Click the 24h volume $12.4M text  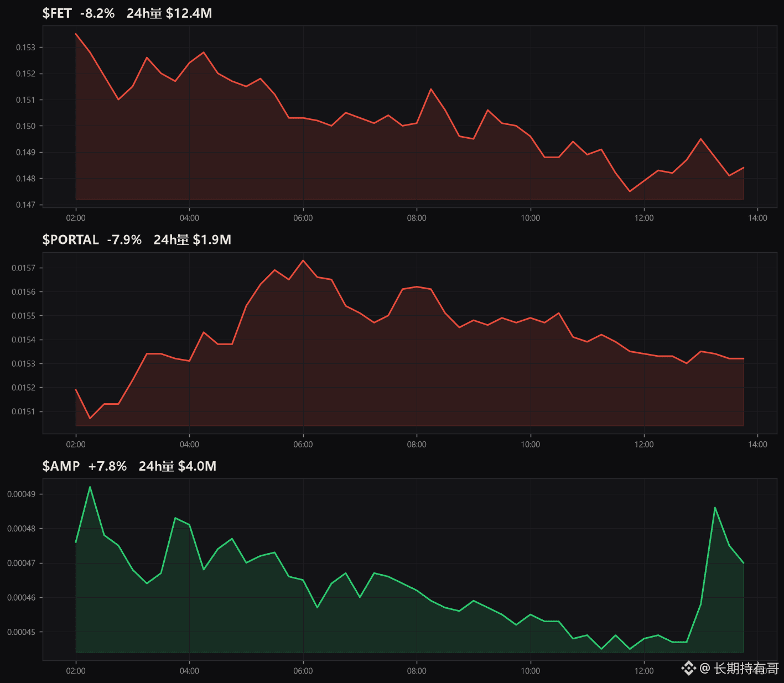click(169, 13)
